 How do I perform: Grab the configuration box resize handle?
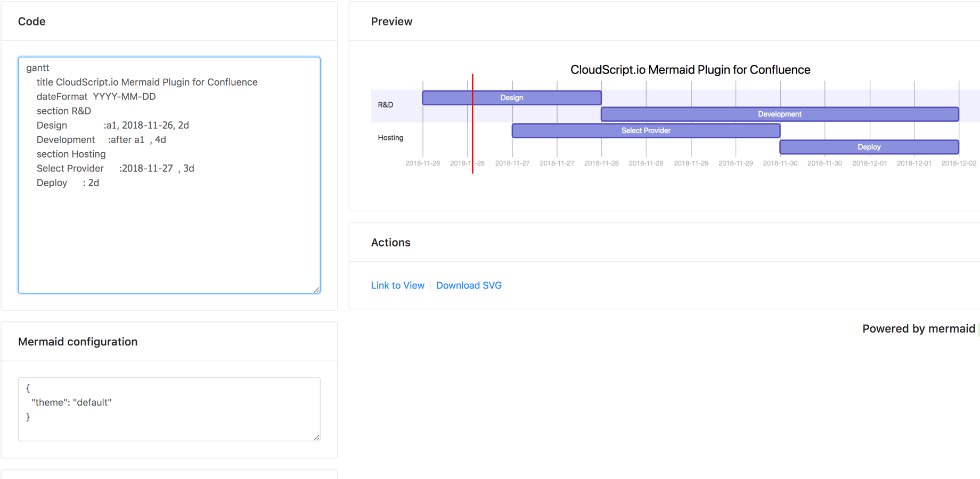pyautogui.click(x=317, y=437)
